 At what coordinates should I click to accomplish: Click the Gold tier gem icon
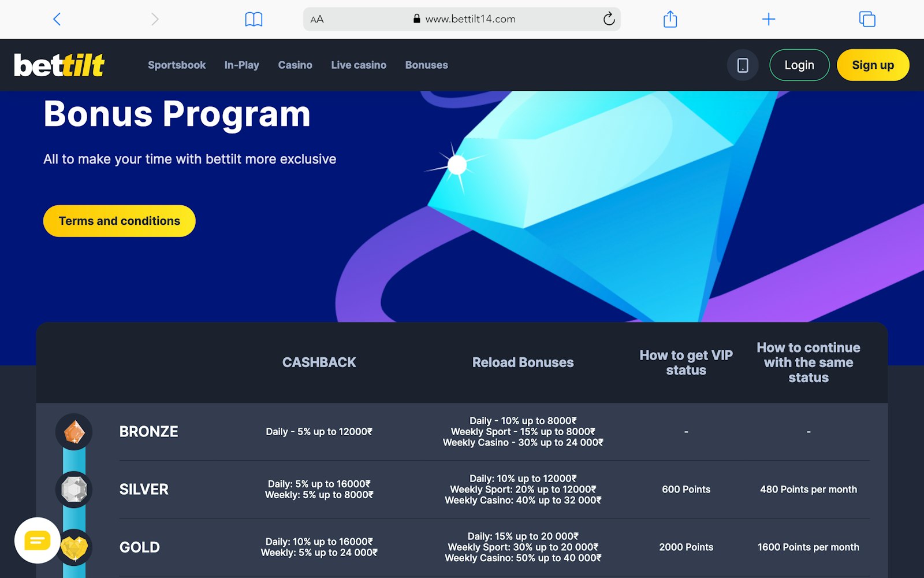pyautogui.click(x=74, y=547)
